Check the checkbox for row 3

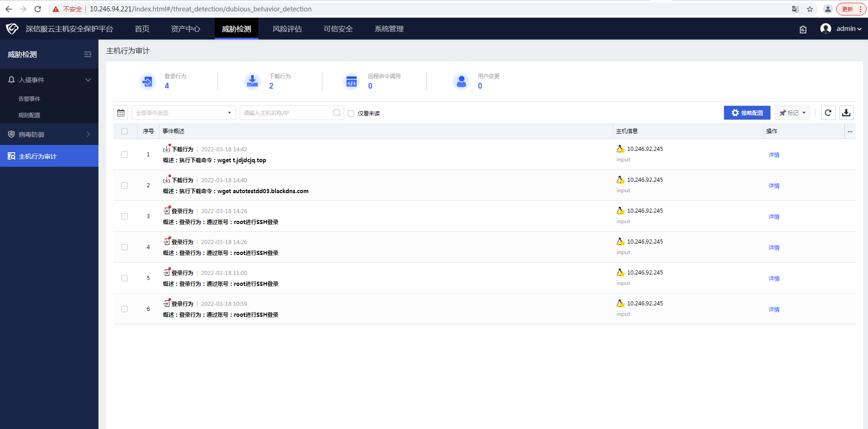pyautogui.click(x=124, y=216)
